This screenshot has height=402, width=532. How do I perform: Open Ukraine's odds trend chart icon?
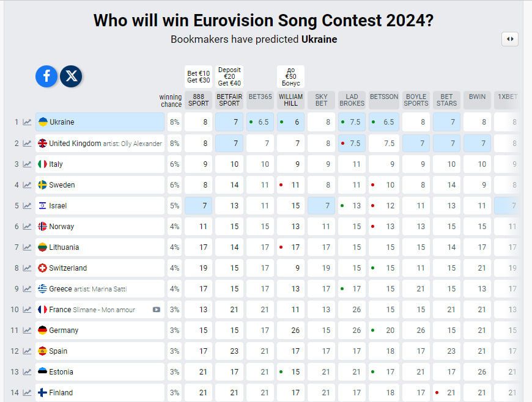(27, 122)
